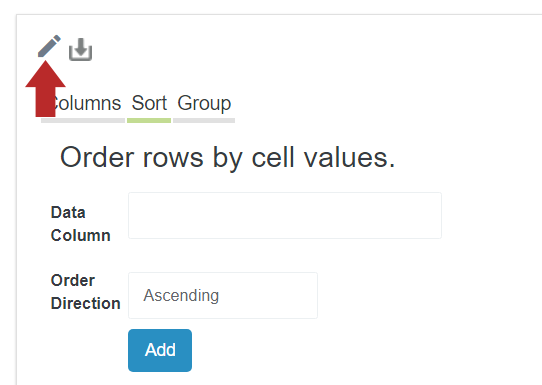Click the grey underline beneath Group
The height and width of the screenshot is (385, 542).
click(204, 121)
